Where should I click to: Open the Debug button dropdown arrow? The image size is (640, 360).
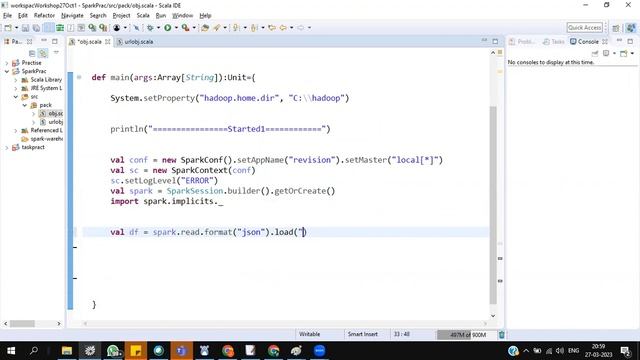(158, 28)
